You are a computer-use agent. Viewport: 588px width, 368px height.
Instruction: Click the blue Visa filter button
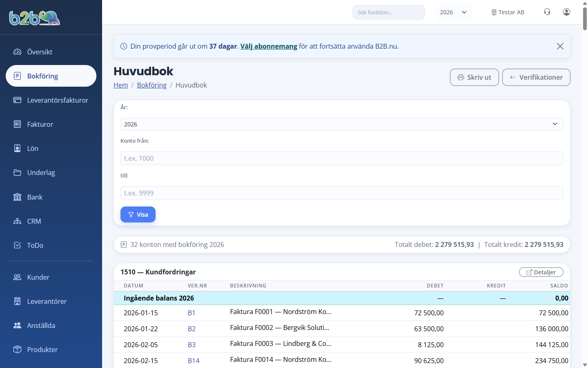pos(138,215)
